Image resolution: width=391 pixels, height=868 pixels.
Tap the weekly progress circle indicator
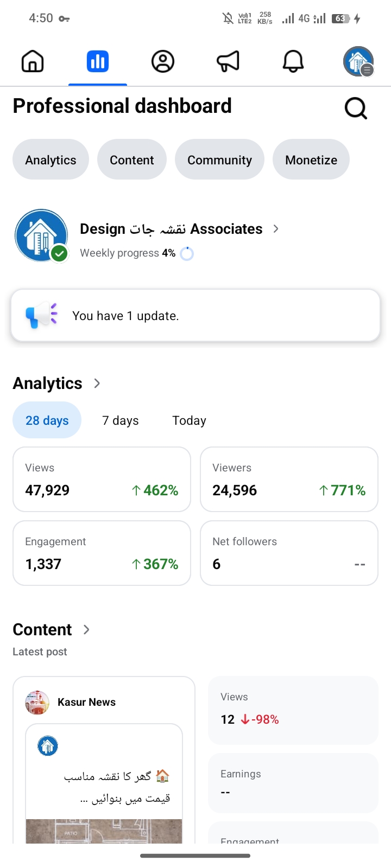187,253
